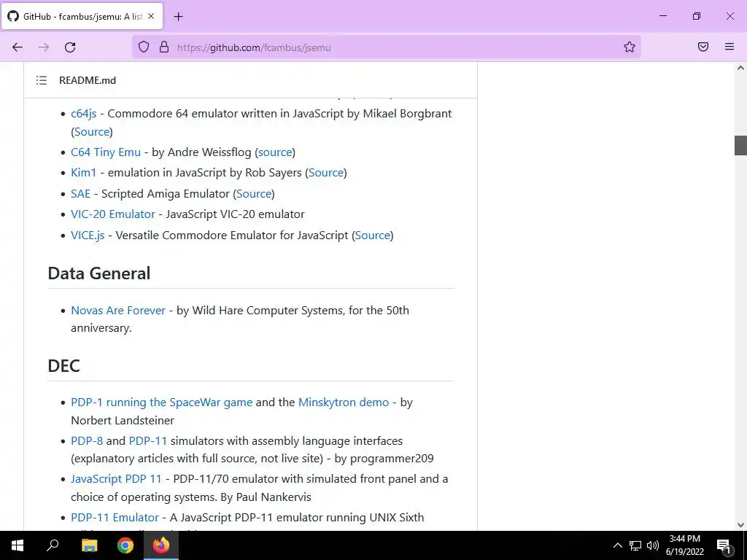Bookmark this page with the star
The image size is (747, 560).
coord(630,47)
